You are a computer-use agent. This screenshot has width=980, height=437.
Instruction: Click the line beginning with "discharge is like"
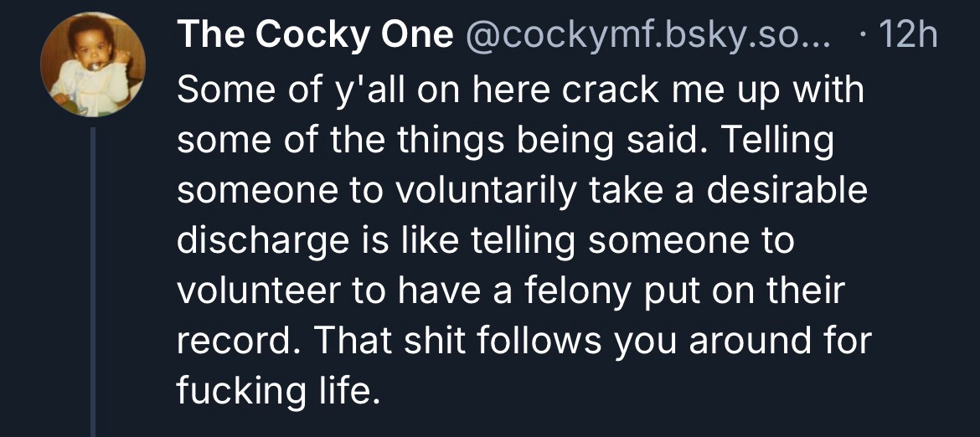(485, 240)
